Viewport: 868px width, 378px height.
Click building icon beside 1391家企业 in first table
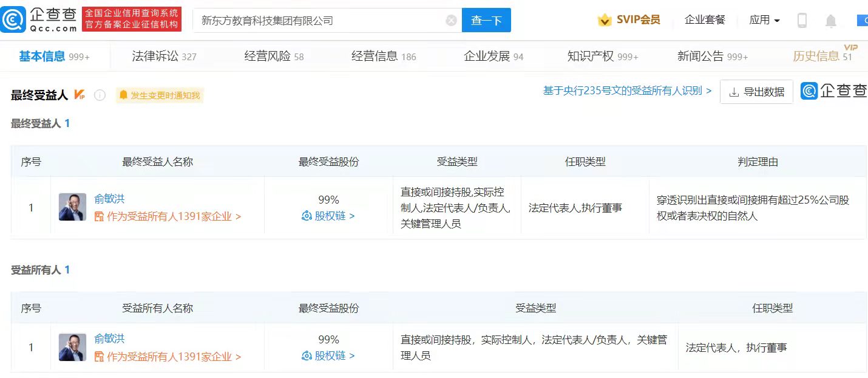[x=99, y=216]
